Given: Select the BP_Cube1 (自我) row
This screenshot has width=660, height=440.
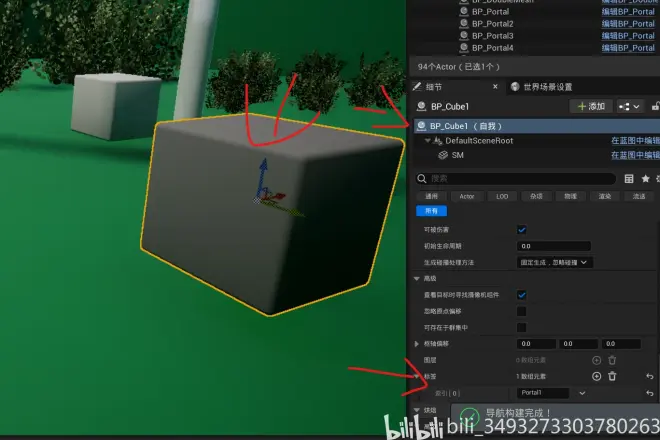Looking at the screenshot, I should click(x=537, y=126).
